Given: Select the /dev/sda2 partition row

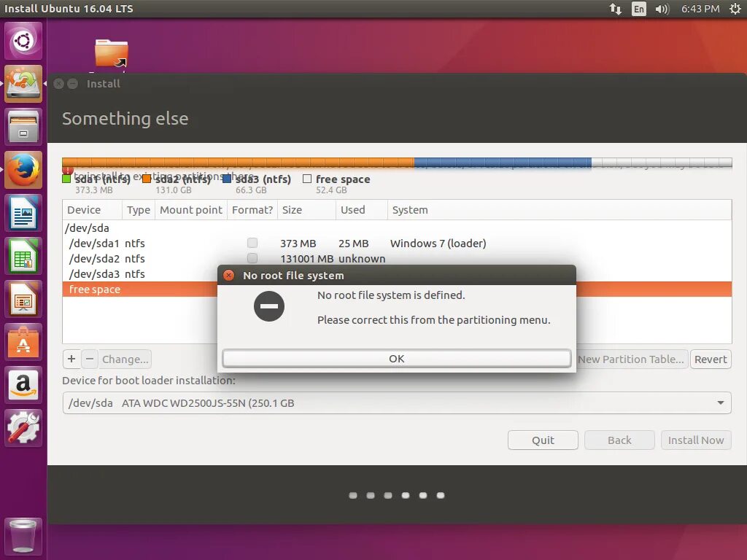Looking at the screenshot, I should click(x=397, y=258).
